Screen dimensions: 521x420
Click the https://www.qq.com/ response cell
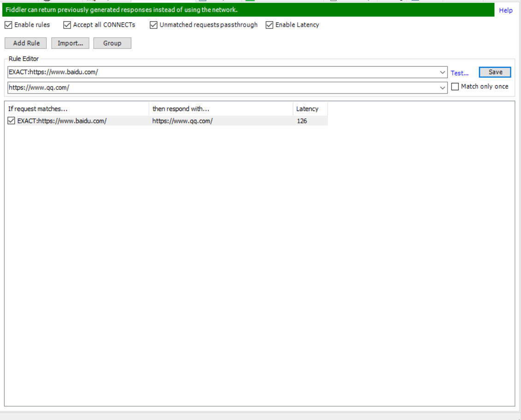pos(183,121)
